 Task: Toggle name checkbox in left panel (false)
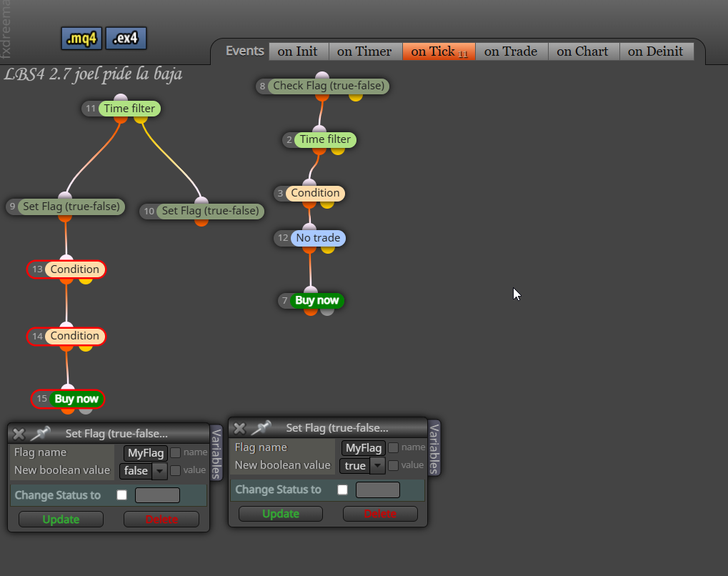176,452
